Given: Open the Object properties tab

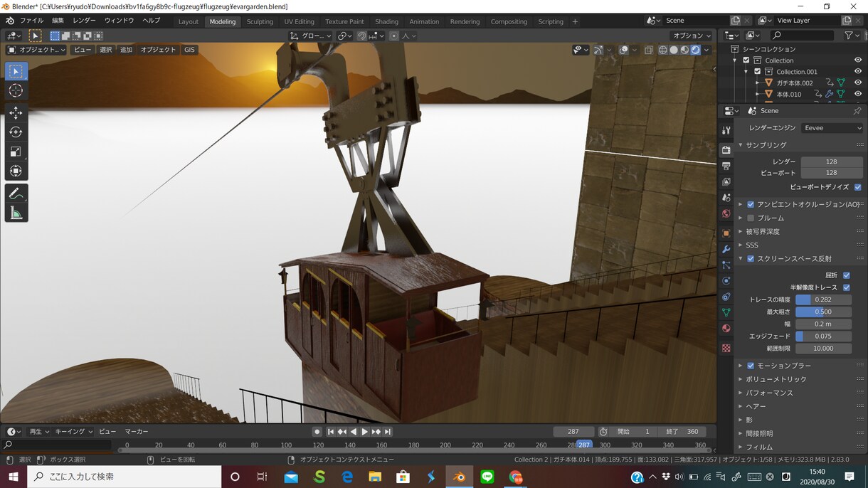Looking at the screenshot, I should [x=726, y=233].
